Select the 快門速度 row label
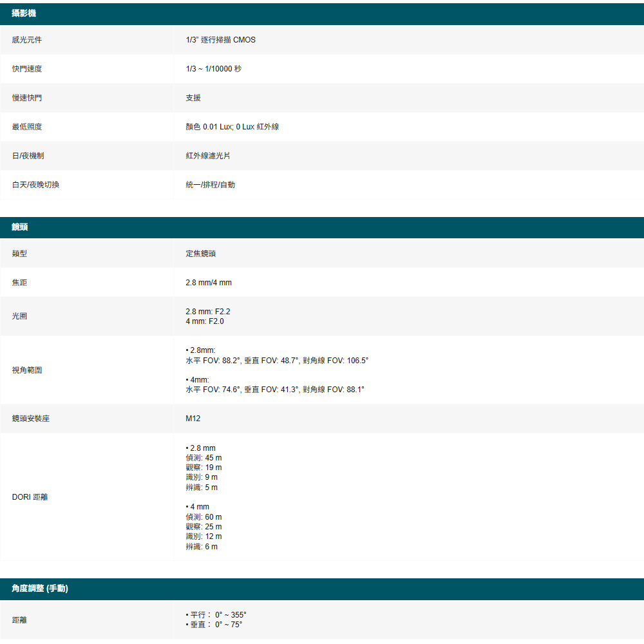644x644 pixels. click(27, 69)
